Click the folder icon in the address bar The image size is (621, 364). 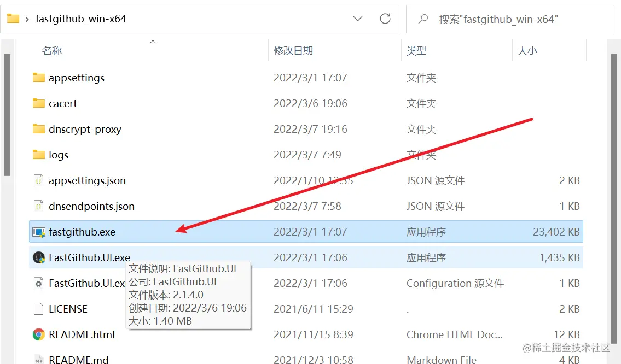(x=13, y=19)
